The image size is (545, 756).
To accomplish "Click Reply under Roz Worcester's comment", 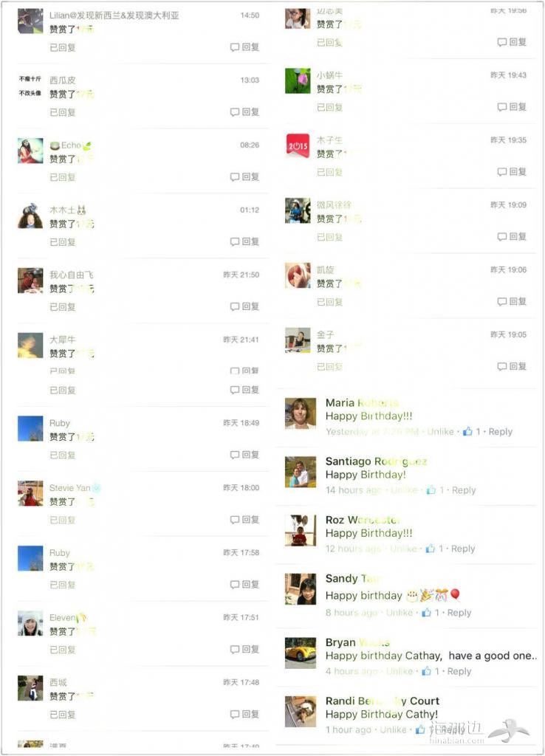I will pos(463,549).
